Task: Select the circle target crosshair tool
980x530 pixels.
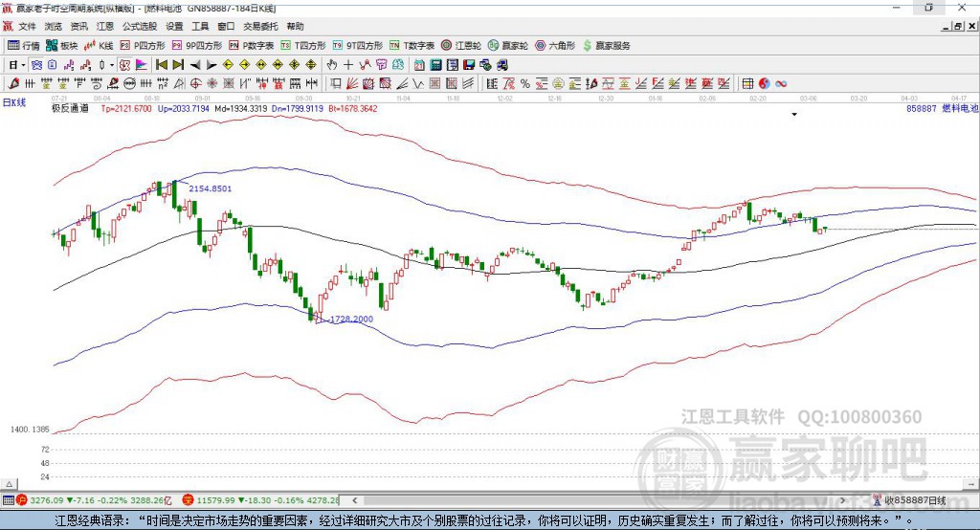Action: (x=195, y=84)
